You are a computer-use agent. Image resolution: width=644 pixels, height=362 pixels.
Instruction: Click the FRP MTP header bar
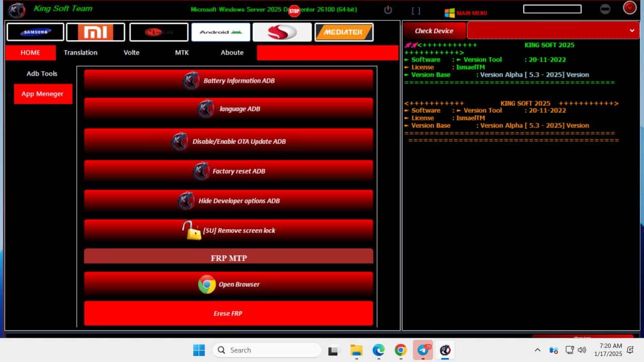228,256
